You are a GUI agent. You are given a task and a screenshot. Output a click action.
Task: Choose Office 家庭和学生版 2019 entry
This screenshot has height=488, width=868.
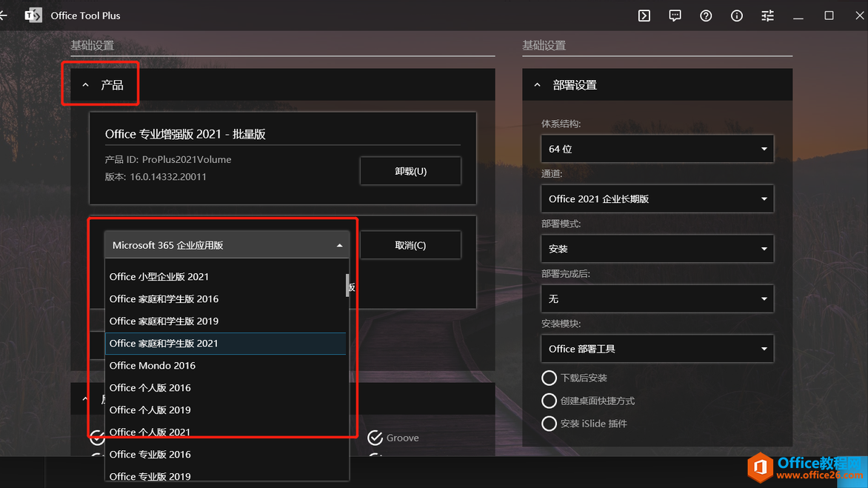(x=225, y=321)
